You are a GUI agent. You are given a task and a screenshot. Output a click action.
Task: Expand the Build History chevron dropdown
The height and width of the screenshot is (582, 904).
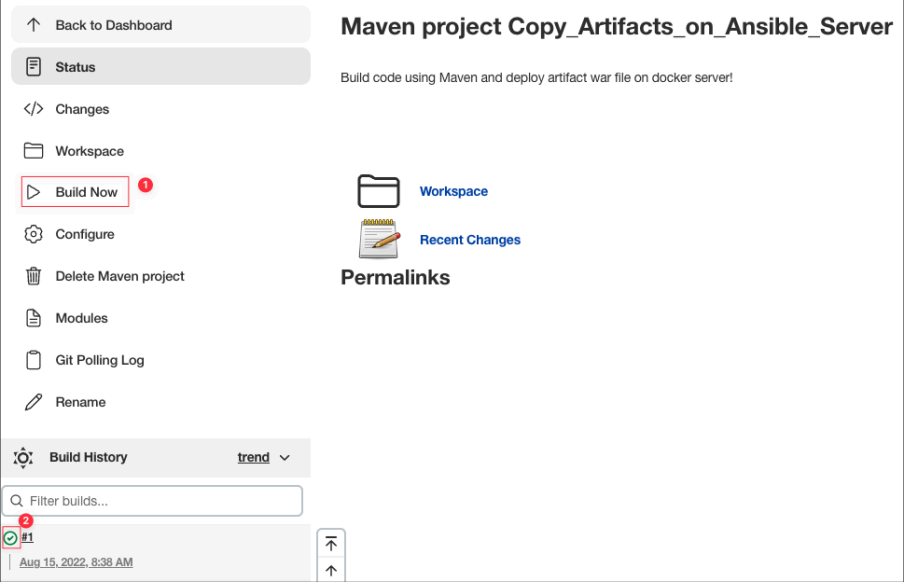click(284, 458)
